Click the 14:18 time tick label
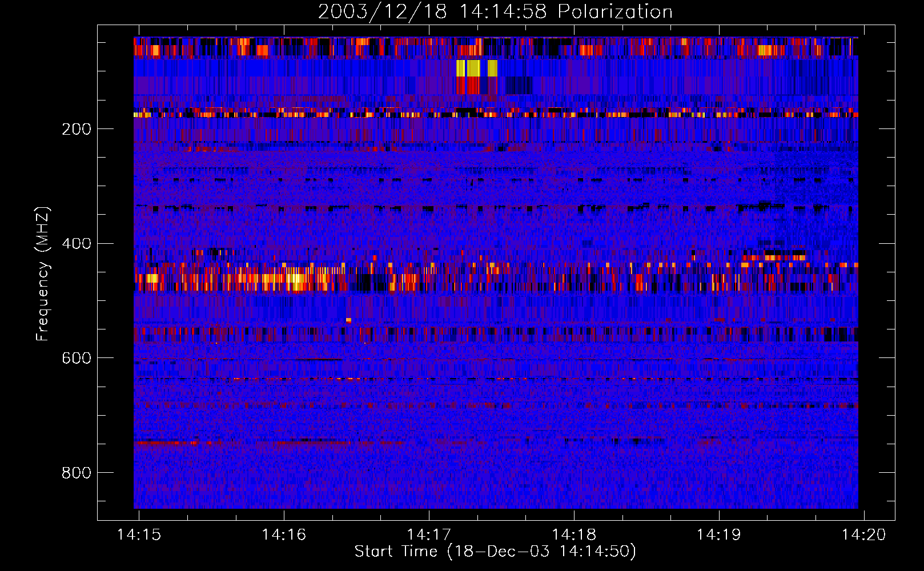 point(574,534)
